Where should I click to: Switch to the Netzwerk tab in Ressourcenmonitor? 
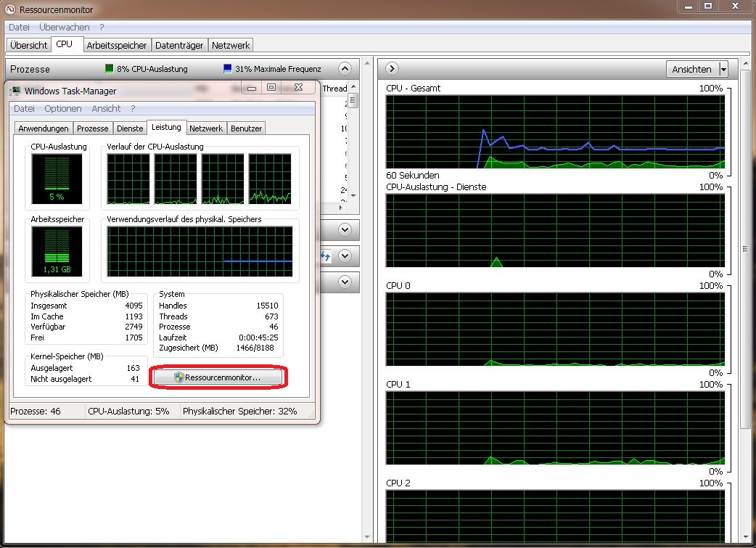coord(231,45)
